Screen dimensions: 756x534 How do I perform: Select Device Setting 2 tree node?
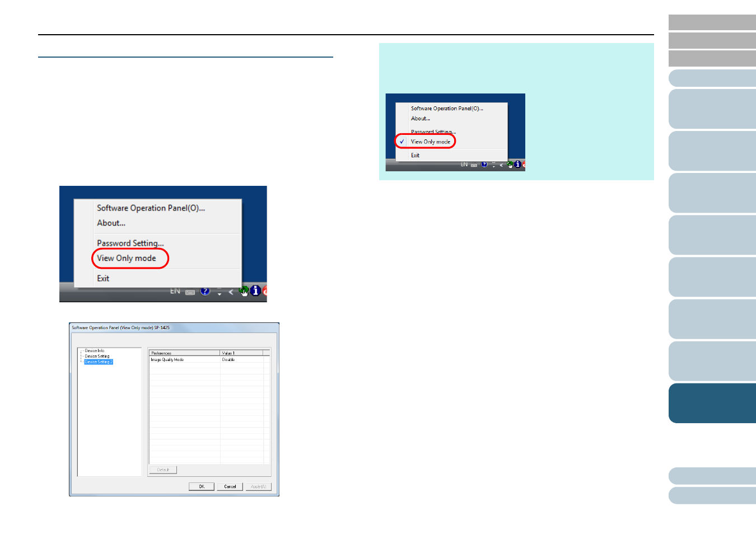[x=99, y=362]
